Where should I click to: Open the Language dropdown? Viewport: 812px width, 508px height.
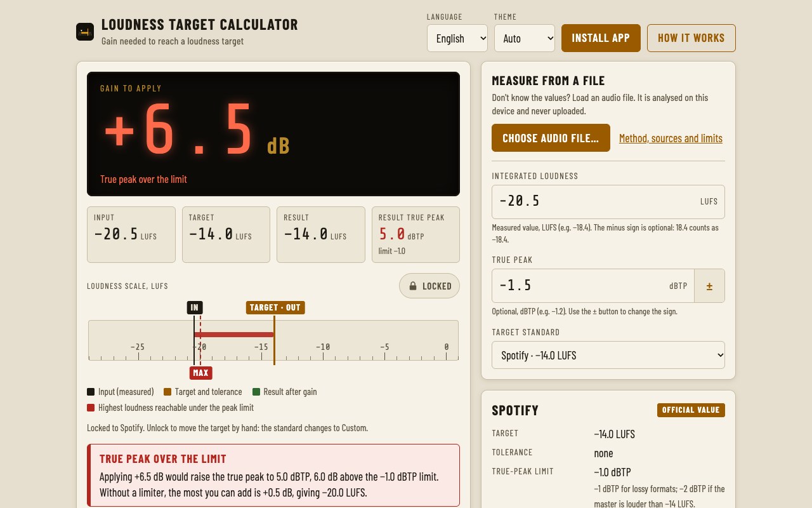coord(457,38)
